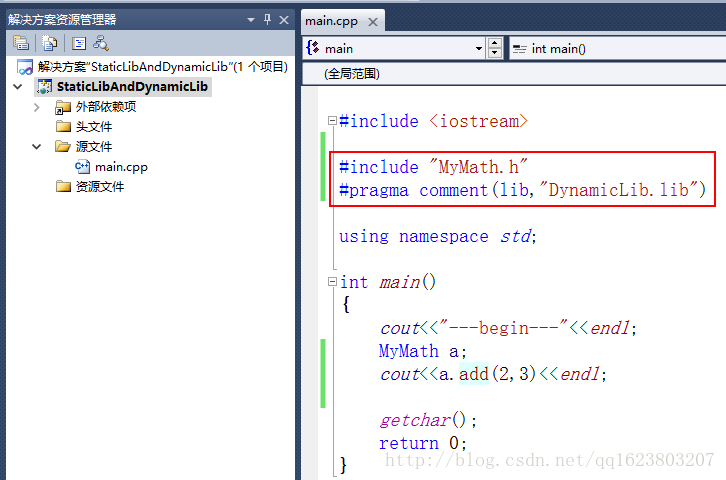Image resolution: width=726 pixels, height=480 pixels.
Task: Click the "DynamicLib.lib" string
Action: pyautogui.click(x=618, y=190)
